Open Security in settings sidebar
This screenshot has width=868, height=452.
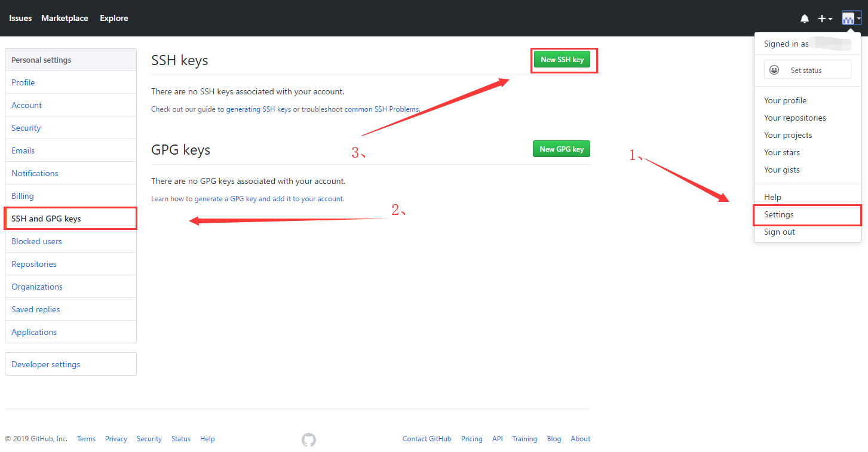70,128
